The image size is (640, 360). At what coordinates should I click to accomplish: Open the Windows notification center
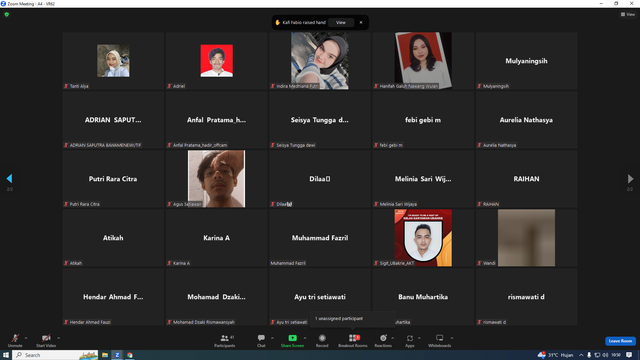click(629, 355)
